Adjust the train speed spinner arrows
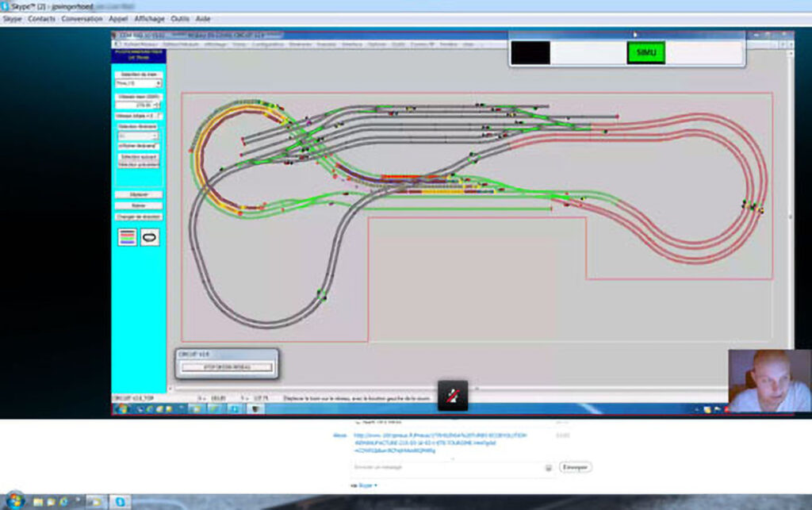The height and width of the screenshot is (510, 812). [158, 105]
